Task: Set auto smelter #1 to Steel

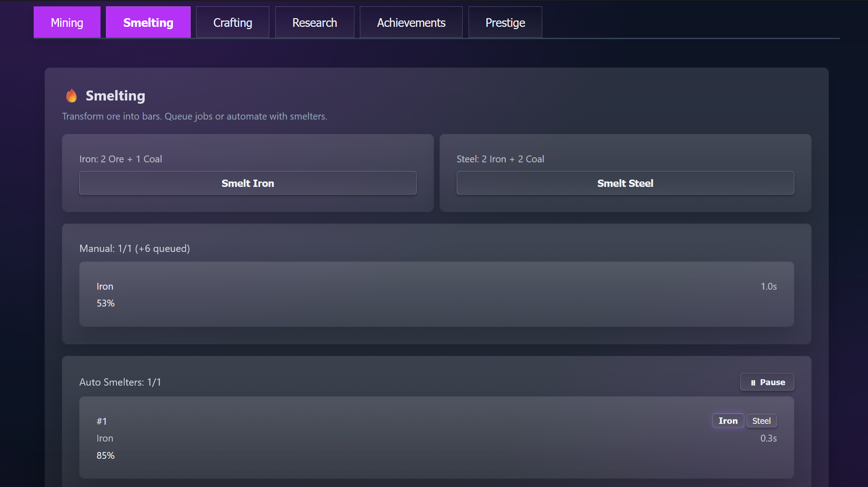Action: coord(762,421)
